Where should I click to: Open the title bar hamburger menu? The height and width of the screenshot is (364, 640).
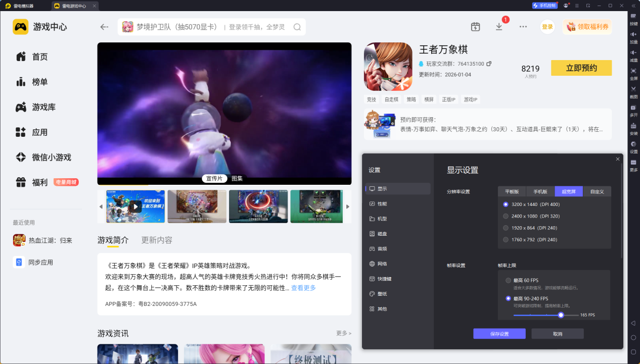point(577,6)
